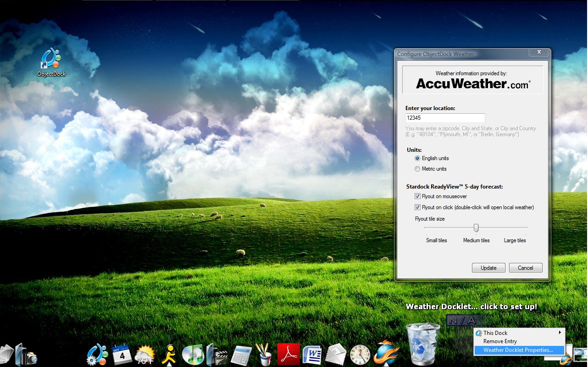Image resolution: width=588 pixels, height=367 pixels.
Task: Choose Remove Entry from context menu
Action: (519, 341)
